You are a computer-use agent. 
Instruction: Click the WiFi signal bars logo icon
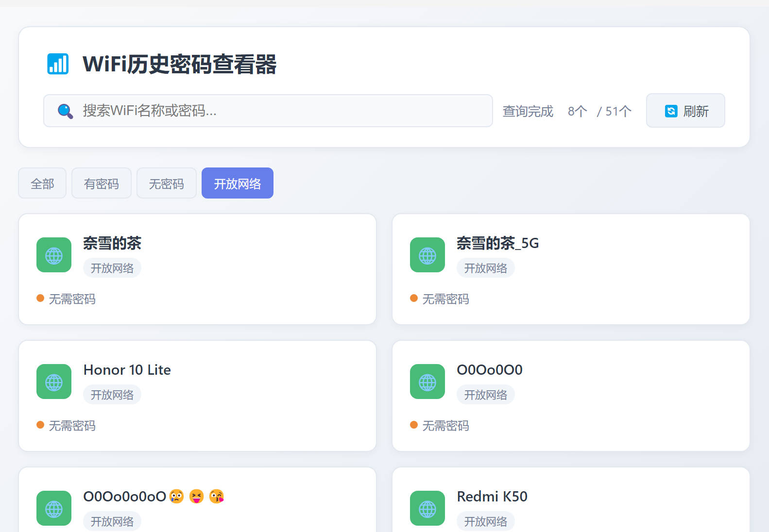click(58, 64)
